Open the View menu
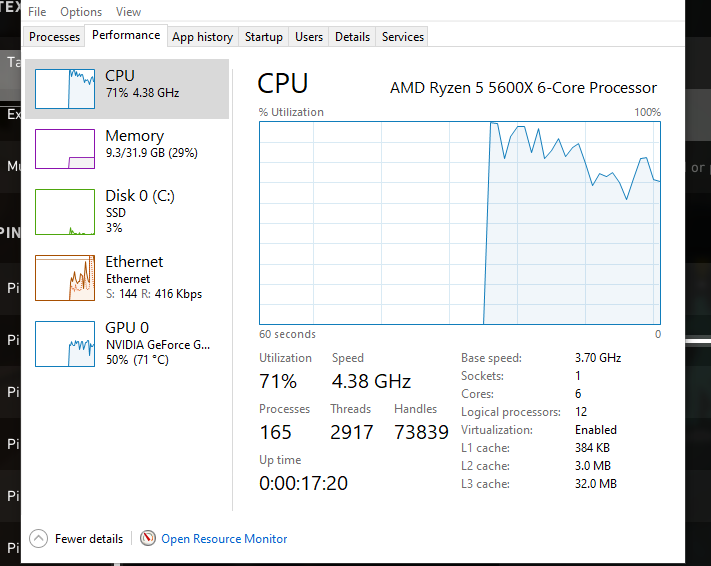 (x=128, y=12)
